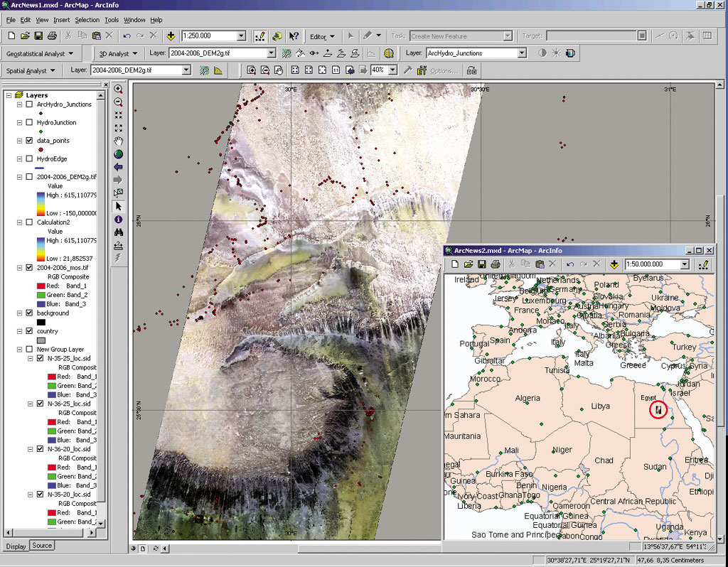Switch to the Source tab
The height and width of the screenshot is (567, 728).
42,546
